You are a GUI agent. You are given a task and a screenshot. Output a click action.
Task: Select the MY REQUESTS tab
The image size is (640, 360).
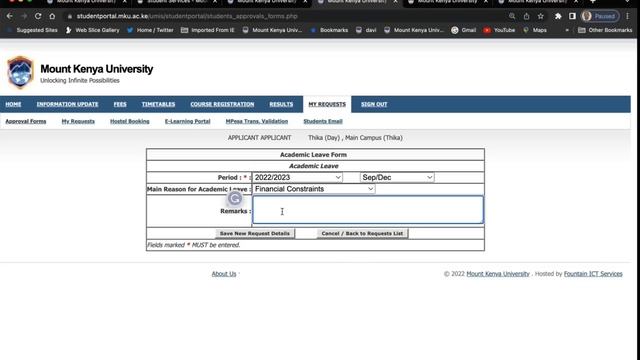click(x=327, y=104)
